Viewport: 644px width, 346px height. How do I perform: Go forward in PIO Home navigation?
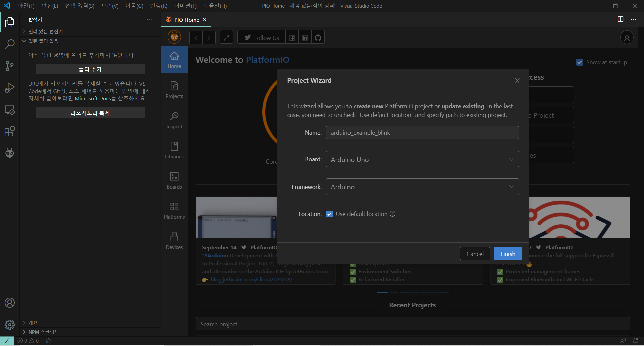[x=209, y=38]
